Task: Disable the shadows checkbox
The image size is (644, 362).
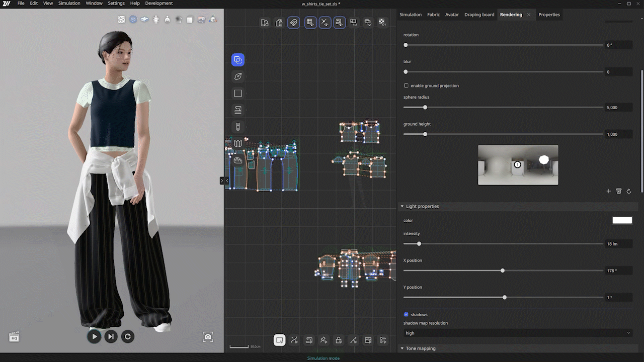Action: coord(406,314)
